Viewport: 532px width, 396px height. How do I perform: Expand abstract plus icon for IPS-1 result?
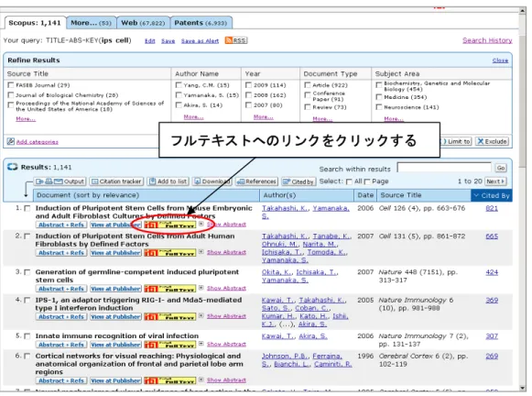(x=201, y=315)
